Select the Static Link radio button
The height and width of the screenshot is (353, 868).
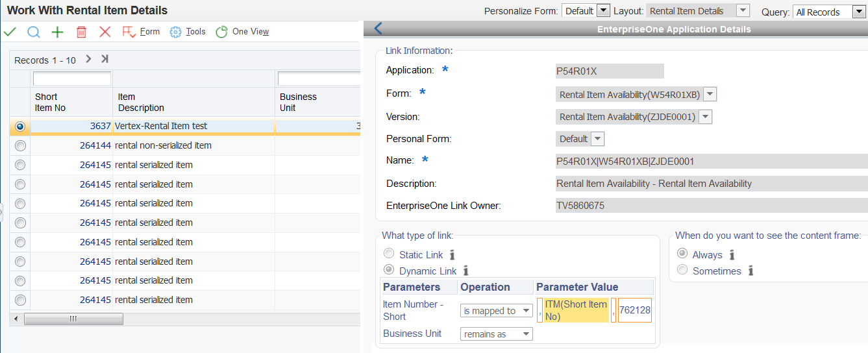tap(389, 254)
